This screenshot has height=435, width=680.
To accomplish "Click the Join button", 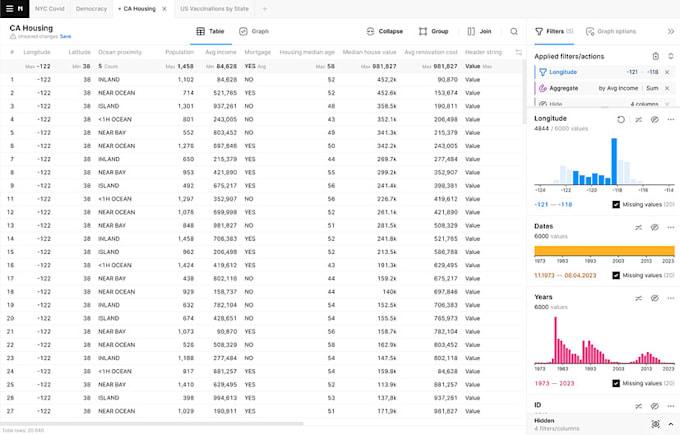I will (479, 31).
